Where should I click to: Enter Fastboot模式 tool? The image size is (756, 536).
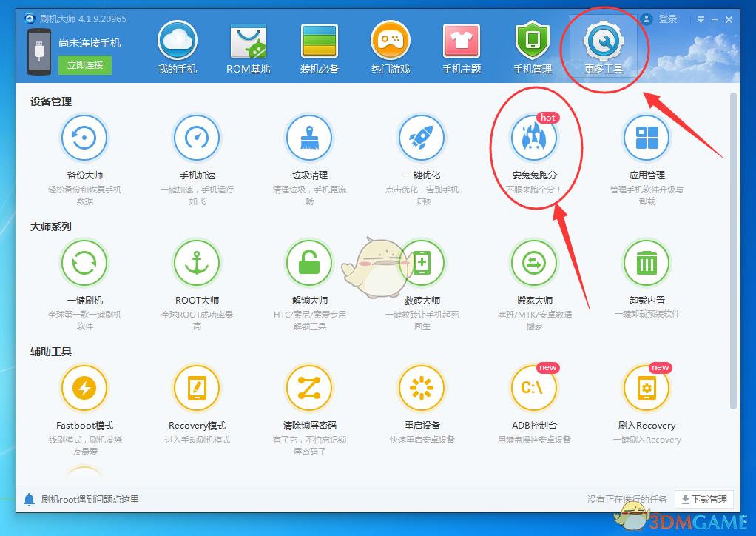(x=84, y=388)
